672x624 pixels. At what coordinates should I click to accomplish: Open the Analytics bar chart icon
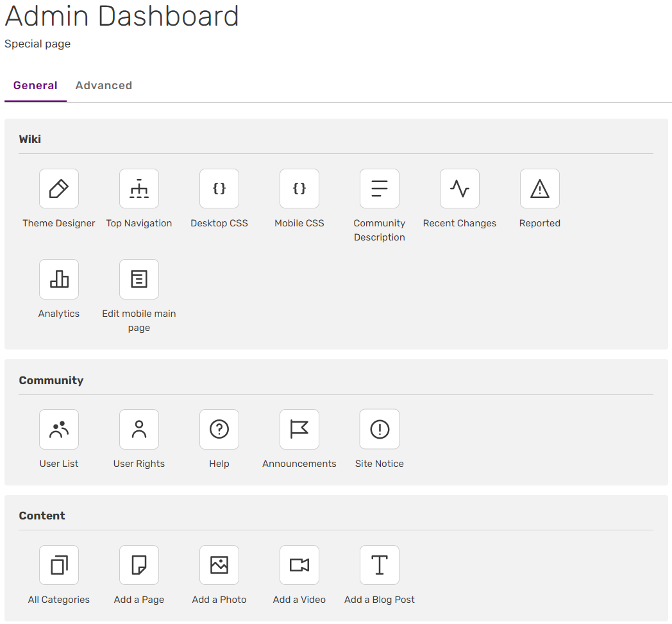coord(59,279)
